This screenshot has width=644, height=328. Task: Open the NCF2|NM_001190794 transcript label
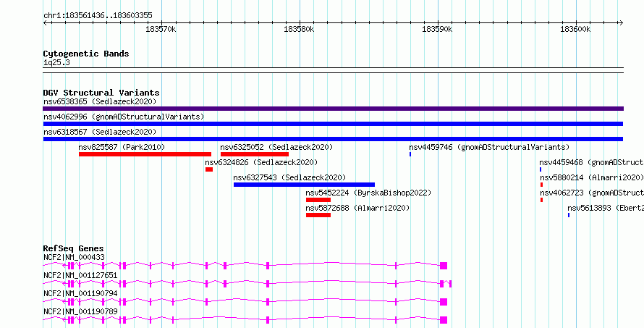coord(80,293)
